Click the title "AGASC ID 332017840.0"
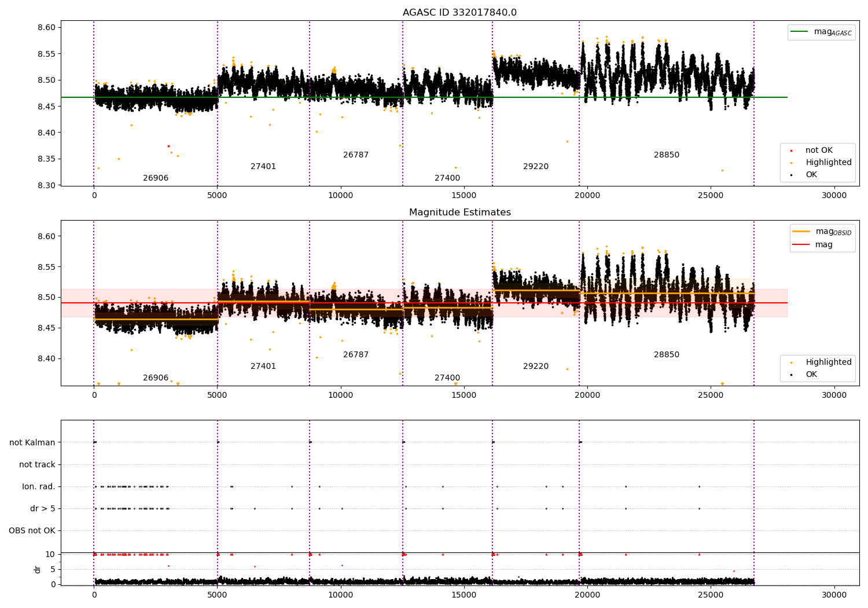 pos(459,13)
